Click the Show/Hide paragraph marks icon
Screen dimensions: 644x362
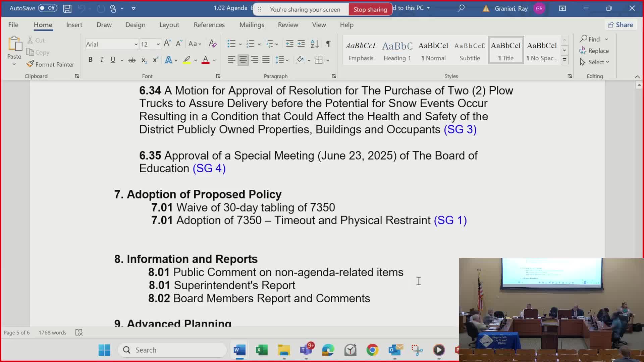pyautogui.click(x=329, y=44)
